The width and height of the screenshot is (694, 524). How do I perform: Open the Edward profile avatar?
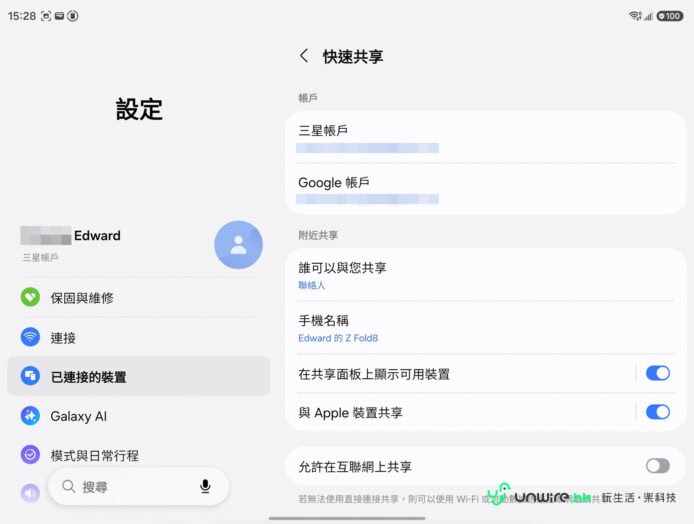(x=238, y=245)
